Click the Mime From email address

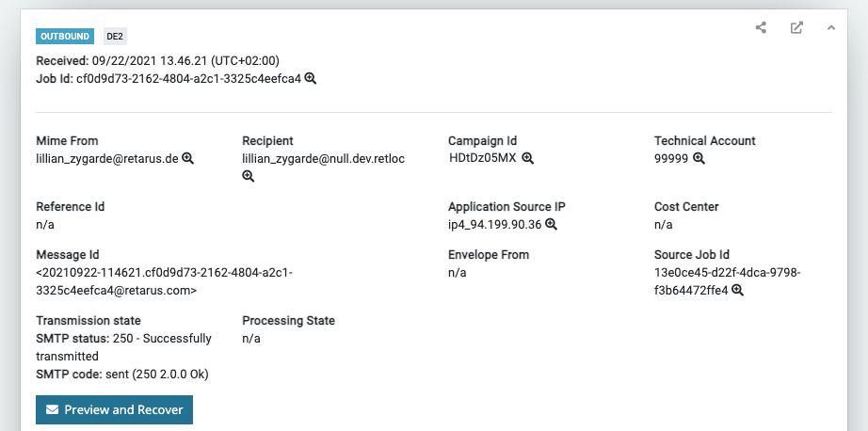pyautogui.click(x=107, y=158)
